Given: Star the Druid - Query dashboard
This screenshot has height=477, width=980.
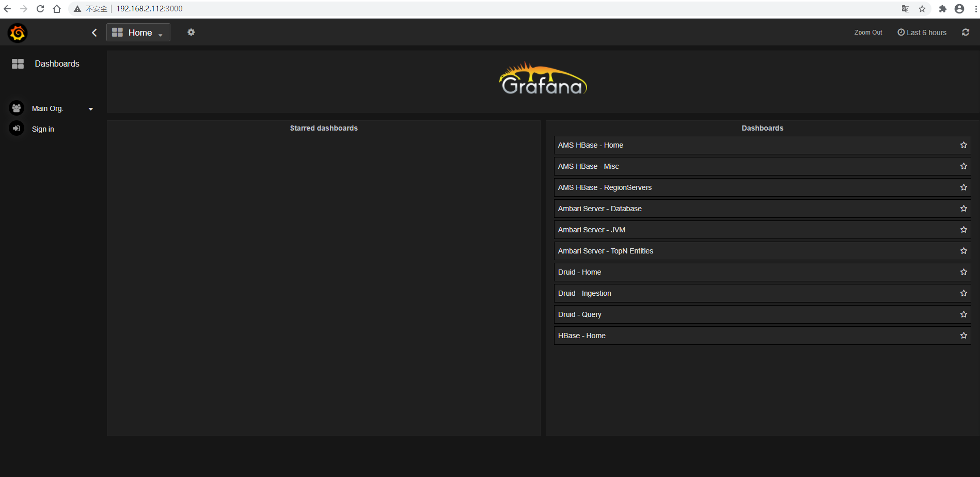Looking at the screenshot, I should [963, 314].
